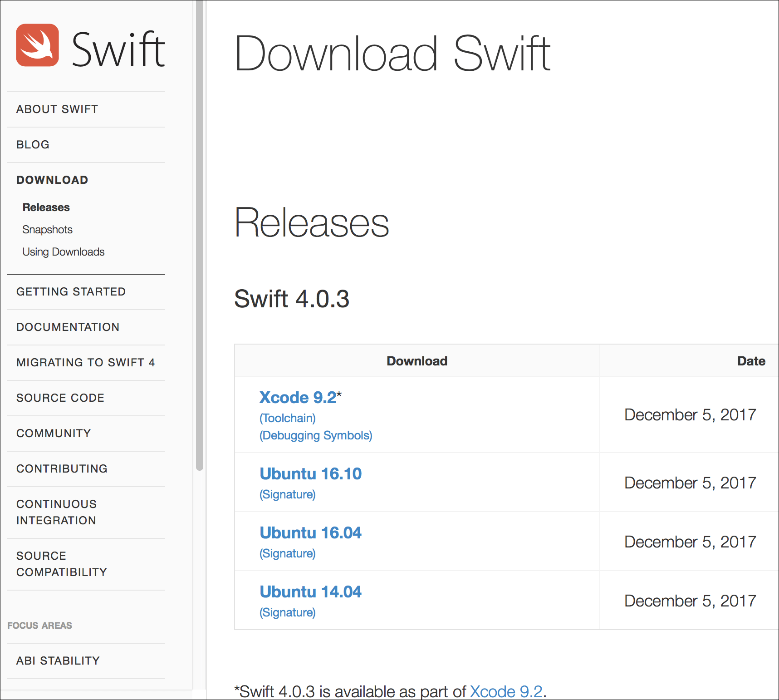Viewport: 779px width, 700px height.
Task: Click the Download Swift title
Action: point(392,54)
